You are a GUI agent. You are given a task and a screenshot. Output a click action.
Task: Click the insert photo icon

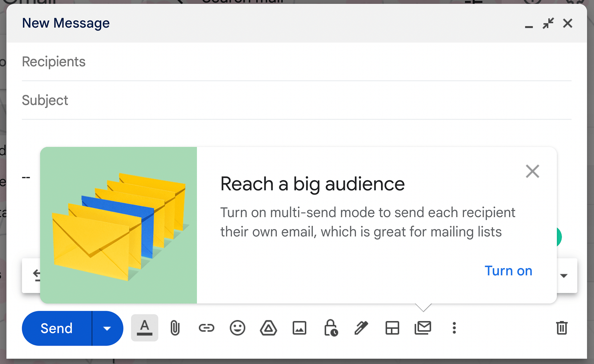pos(300,328)
